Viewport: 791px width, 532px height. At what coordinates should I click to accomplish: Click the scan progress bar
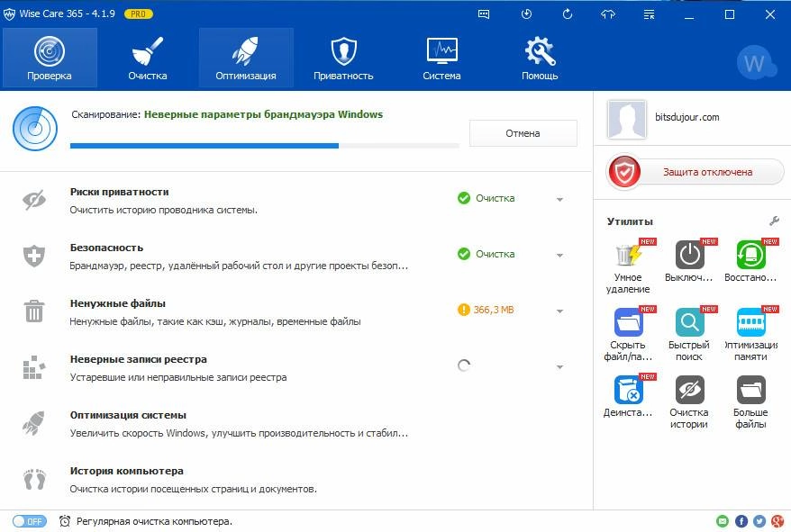[x=264, y=146]
